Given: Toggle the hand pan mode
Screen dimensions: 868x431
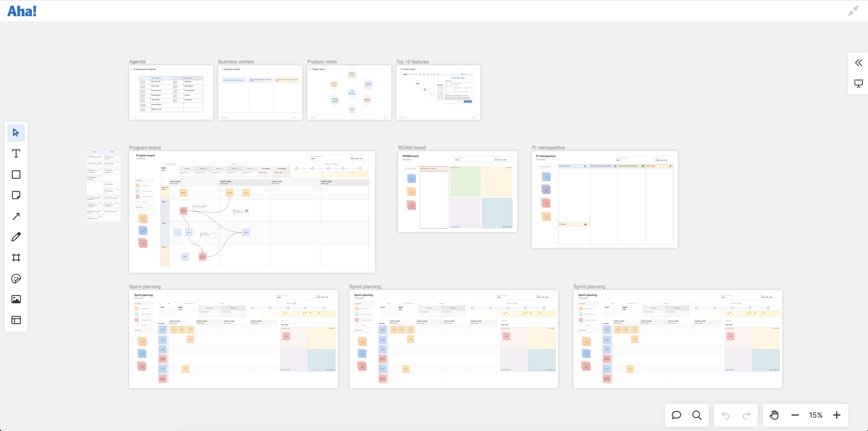Looking at the screenshot, I should (x=774, y=415).
